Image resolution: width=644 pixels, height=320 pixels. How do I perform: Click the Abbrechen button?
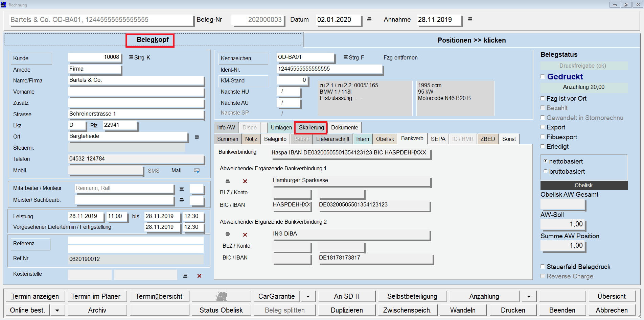click(x=612, y=310)
